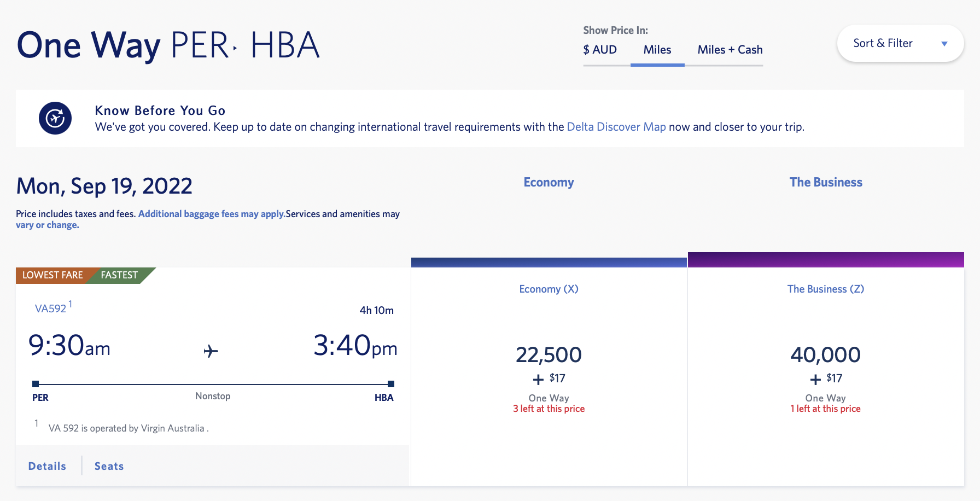The image size is (980, 501).
Task: Click the LOWEST FARE badge
Action: 53,275
